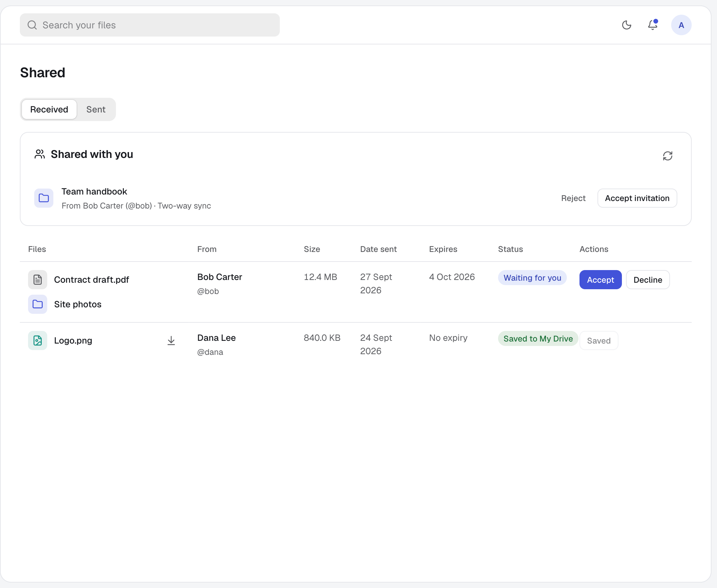Open notifications via the bell icon
Viewport: 717px width, 588px height.
pos(653,25)
